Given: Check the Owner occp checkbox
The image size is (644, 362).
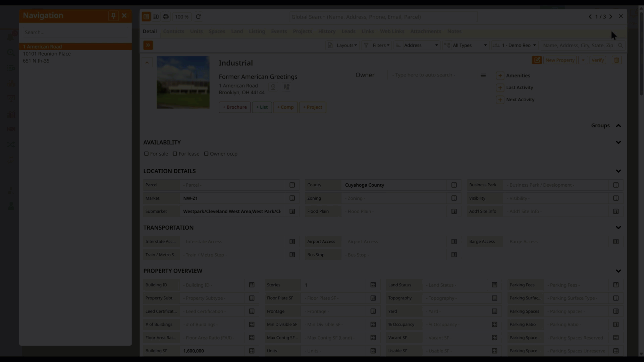Looking at the screenshot, I should [x=206, y=154].
